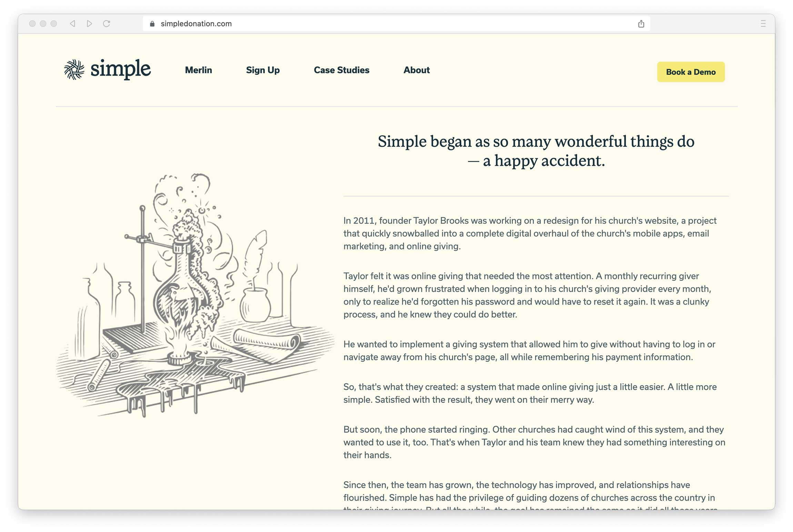Click the 'simple' wordmark logo text
Screen dimensions: 793x532
point(120,69)
